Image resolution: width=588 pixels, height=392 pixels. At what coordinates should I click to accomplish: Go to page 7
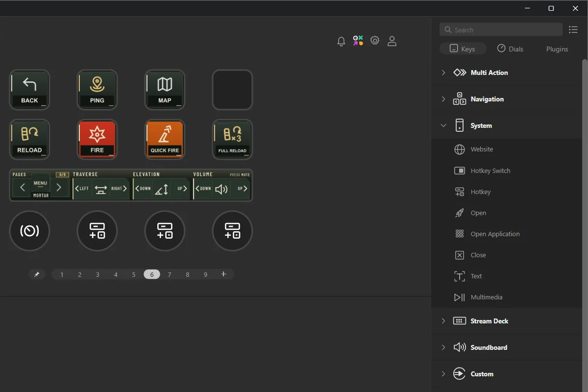coord(170,275)
